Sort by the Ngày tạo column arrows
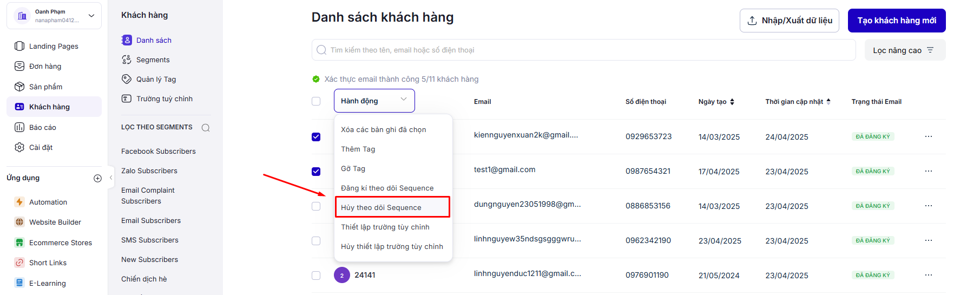 732,102
